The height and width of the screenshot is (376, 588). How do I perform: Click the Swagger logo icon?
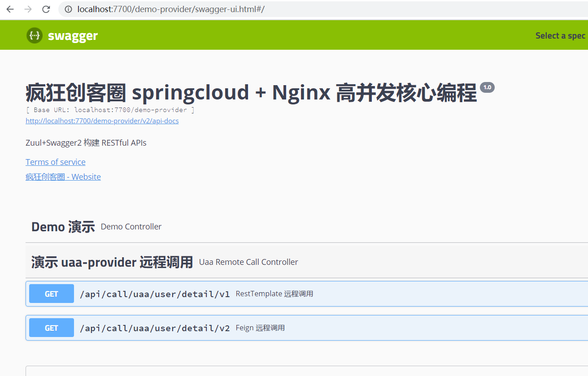coord(35,35)
